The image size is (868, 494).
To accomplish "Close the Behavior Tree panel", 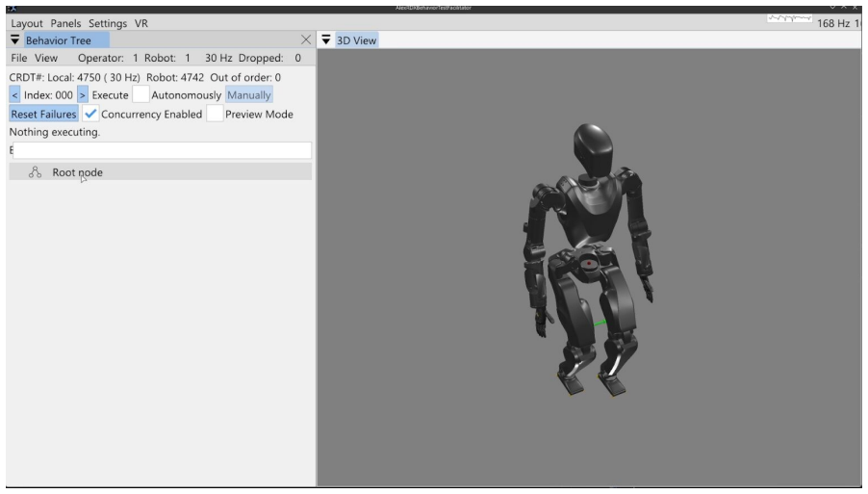I will coord(306,39).
